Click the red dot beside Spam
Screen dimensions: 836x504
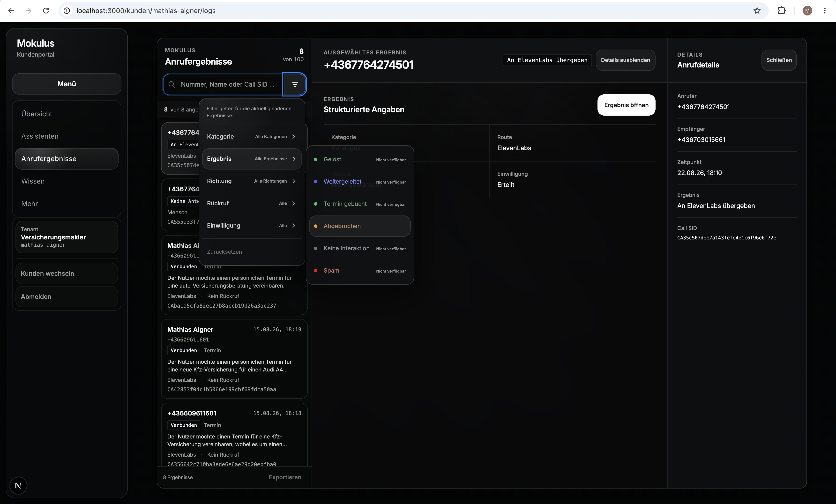point(315,271)
